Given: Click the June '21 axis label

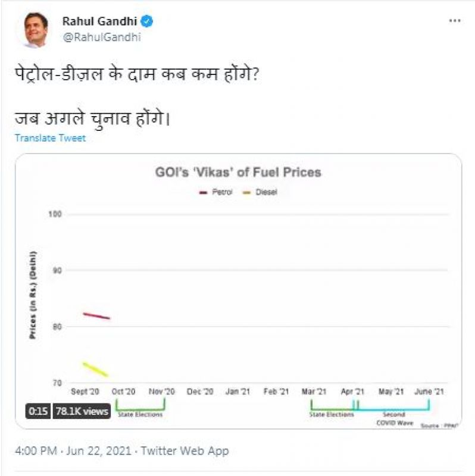Looking at the screenshot, I should (429, 392).
